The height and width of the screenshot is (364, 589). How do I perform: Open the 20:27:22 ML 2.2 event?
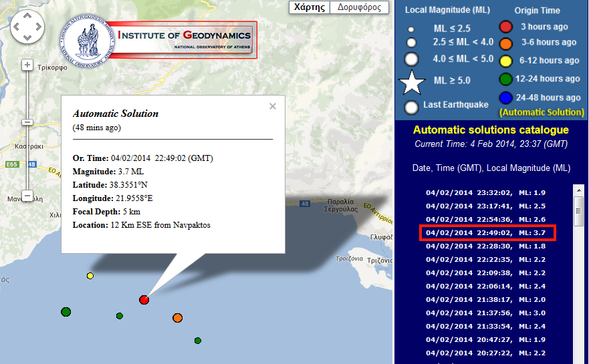(487, 353)
